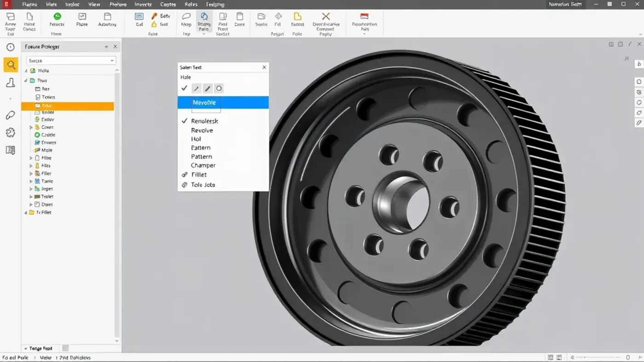Image resolution: width=644 pixels, height=362 pixels.
Task: Choose Champer from the feature list
Action: (203, 165)
